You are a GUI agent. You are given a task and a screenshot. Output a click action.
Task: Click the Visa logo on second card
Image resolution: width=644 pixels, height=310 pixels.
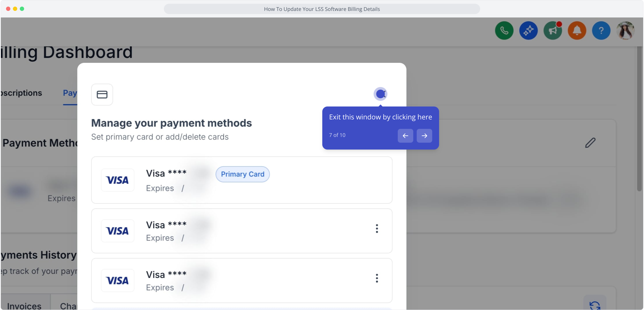click(118, 231)
